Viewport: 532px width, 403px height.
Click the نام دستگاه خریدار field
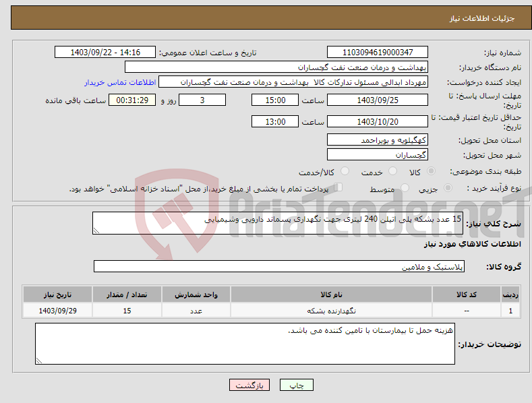[x=276, y=67]
